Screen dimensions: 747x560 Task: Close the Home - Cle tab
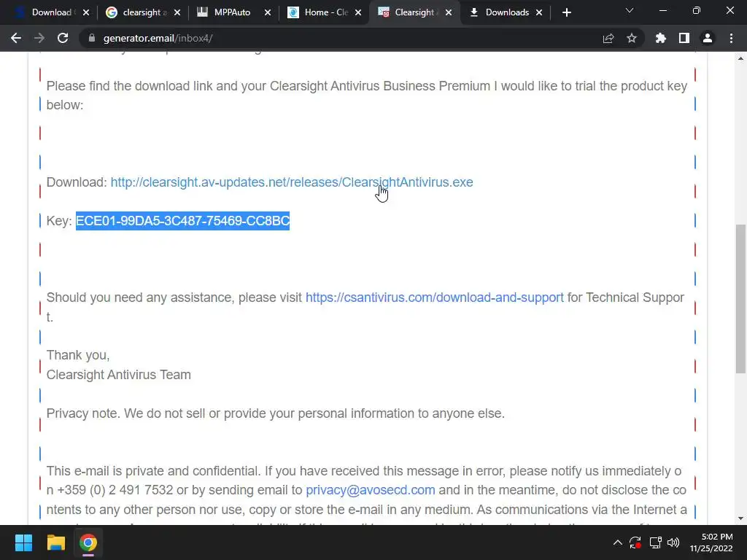[358, 12]
